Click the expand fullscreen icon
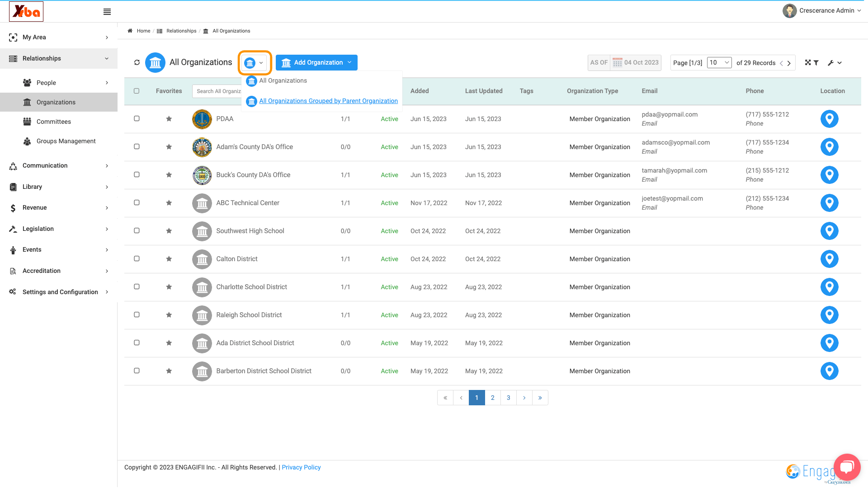This screenshot has width=868, height=488. (x=808, y=63)
